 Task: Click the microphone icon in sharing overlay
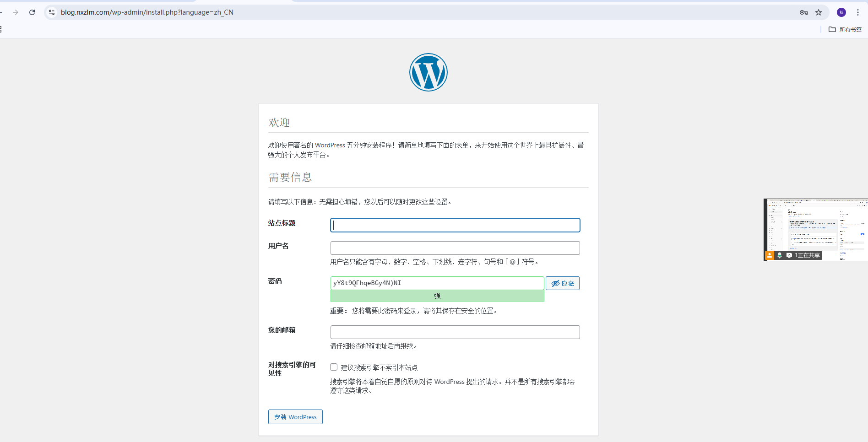[x=780, y=255]
